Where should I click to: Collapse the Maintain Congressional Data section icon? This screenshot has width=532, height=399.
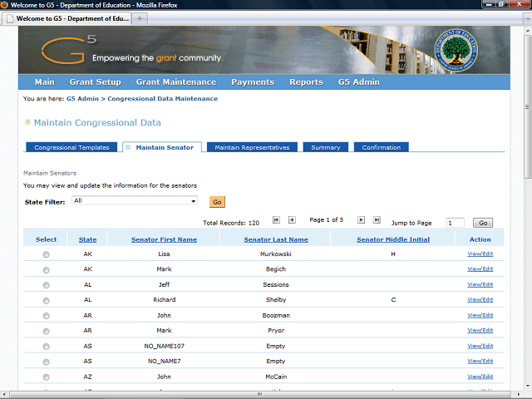pos(27,122)
